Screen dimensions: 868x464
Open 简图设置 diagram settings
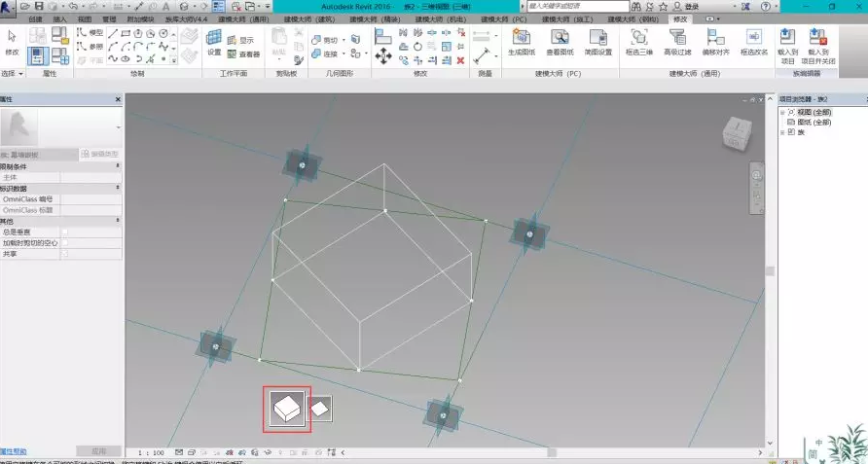tap(597, 43)
